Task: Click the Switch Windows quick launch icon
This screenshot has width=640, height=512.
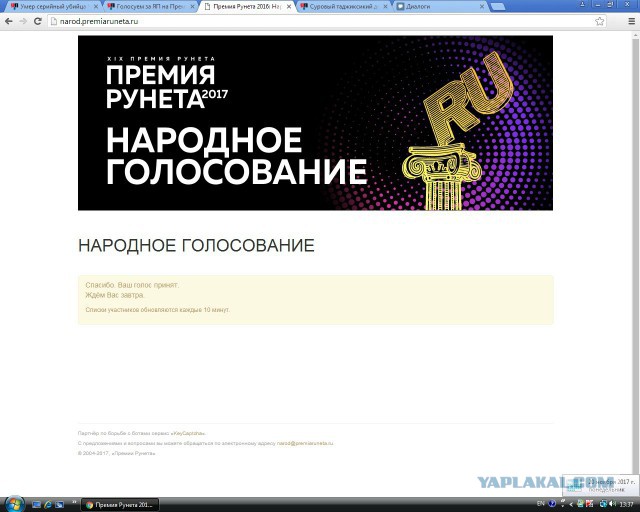Action: [x=59, y=505]
